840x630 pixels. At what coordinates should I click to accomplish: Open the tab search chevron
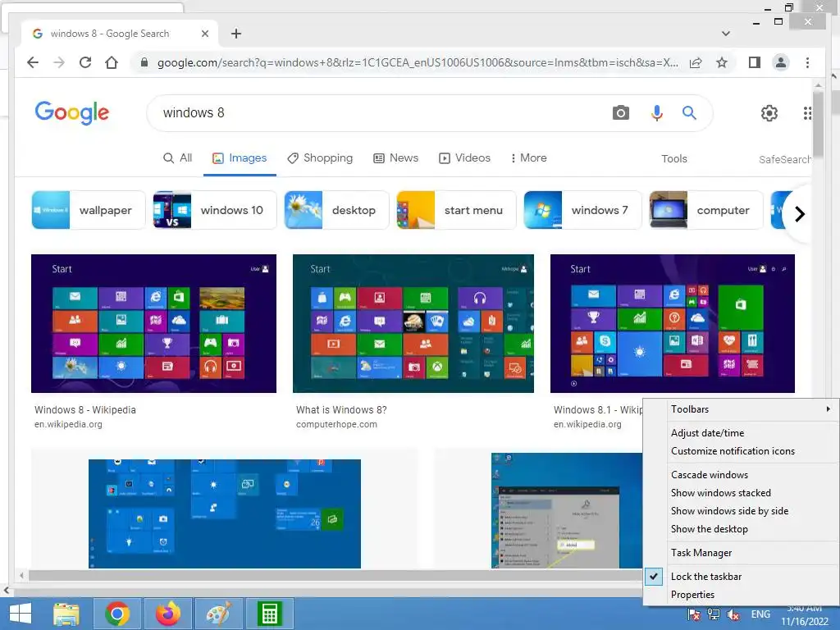point(725,34)
